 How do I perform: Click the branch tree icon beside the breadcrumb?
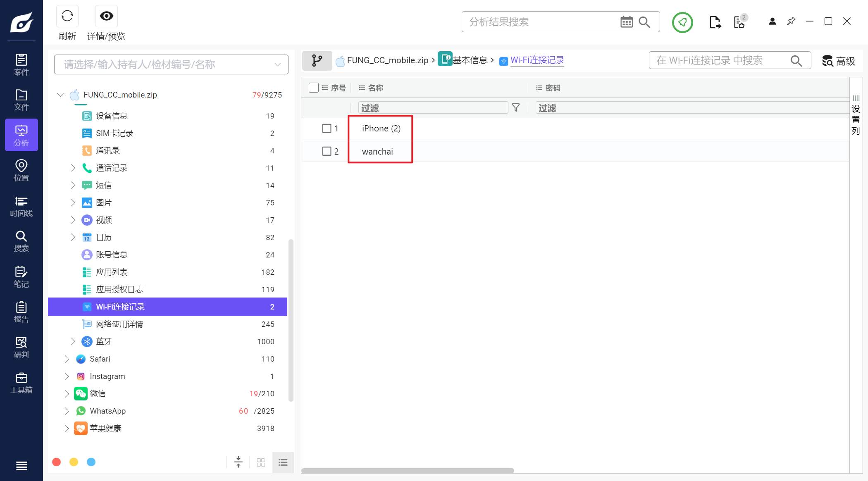click(x=317, y=61)
